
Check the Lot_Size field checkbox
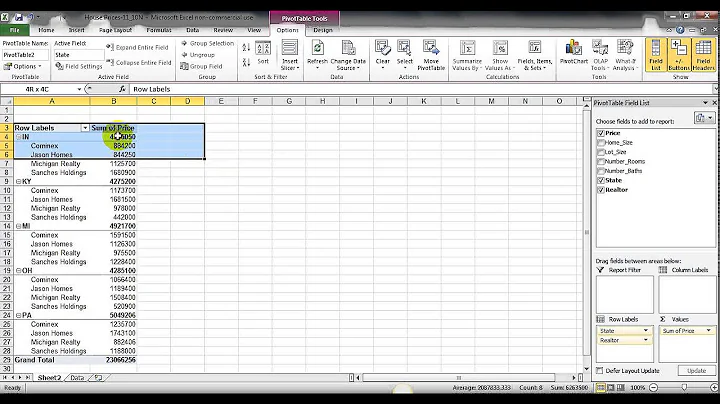point(601,152)
